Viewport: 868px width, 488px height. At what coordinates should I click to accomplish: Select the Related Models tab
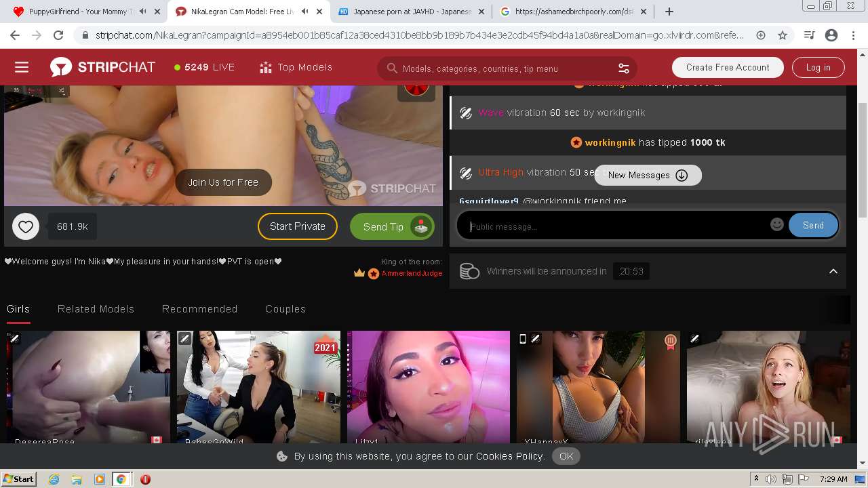point(96,309)
